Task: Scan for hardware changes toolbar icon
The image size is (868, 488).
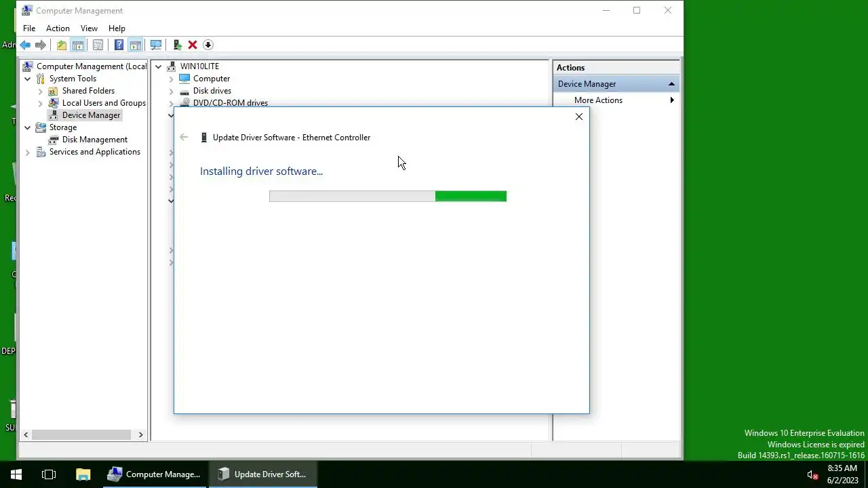Action: click(x=156, y=45)
